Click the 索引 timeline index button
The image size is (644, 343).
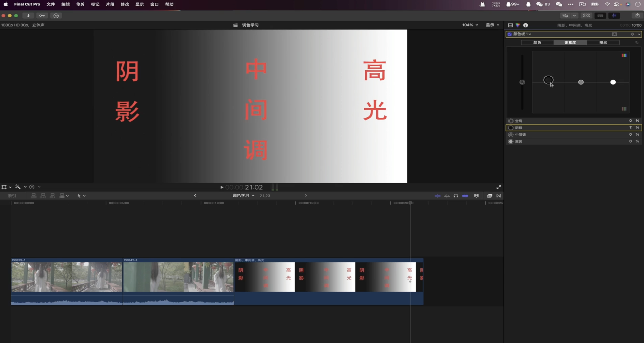[12, 196]
